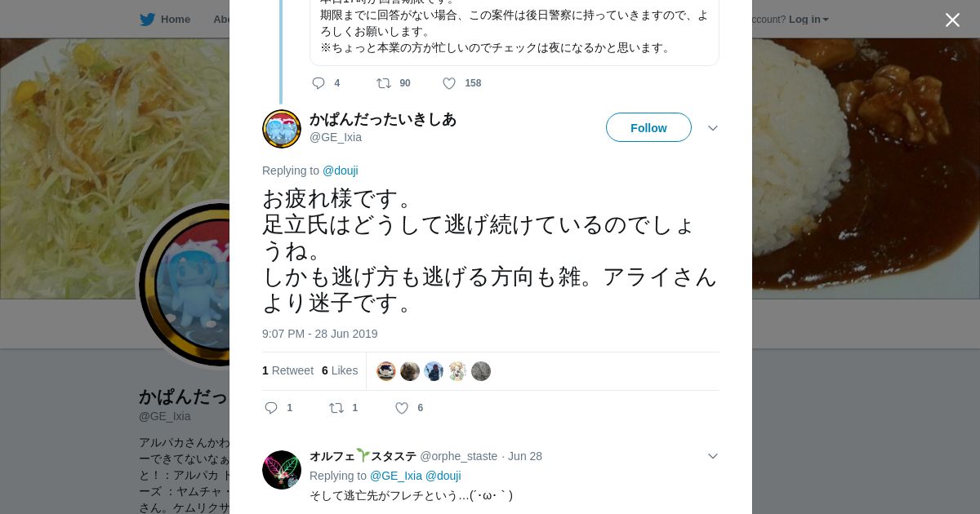980x514 pixels.
Task: Retweet the parent tweet with 90 retweets
Action: (x=384, y=83)
